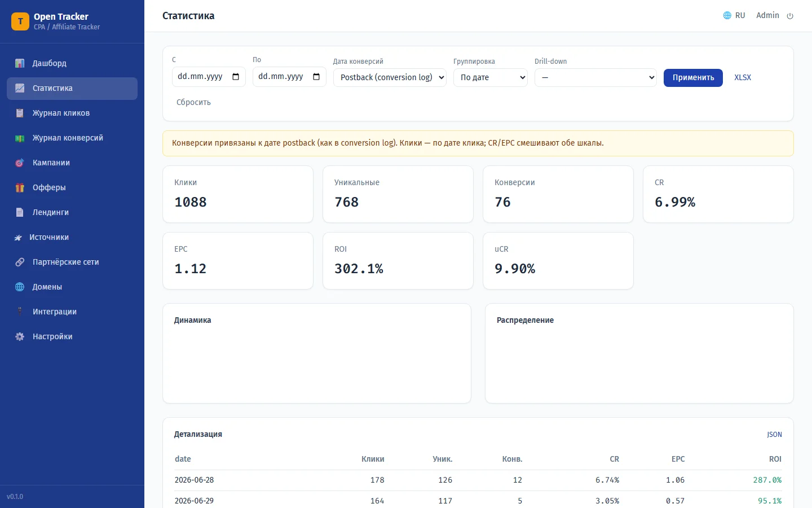Click the Конв. column header
The width and height of the screenshot is (812, 508).
[512, 459]
